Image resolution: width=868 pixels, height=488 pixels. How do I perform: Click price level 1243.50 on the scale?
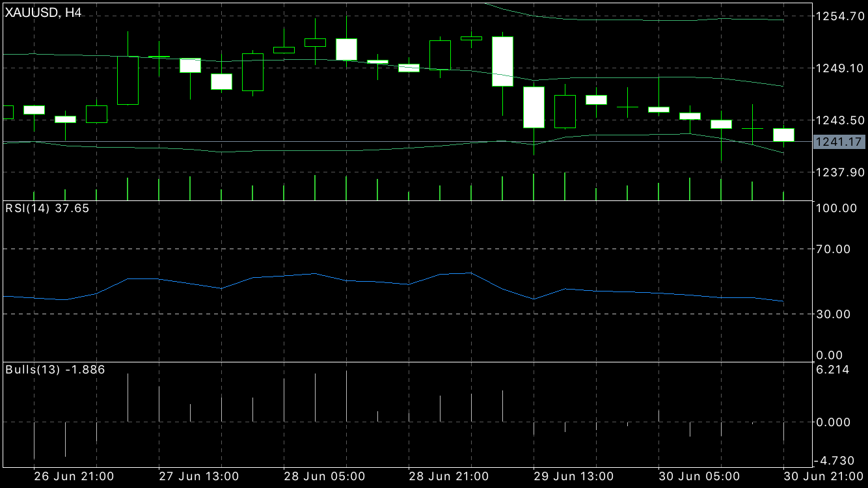point(839,120)
